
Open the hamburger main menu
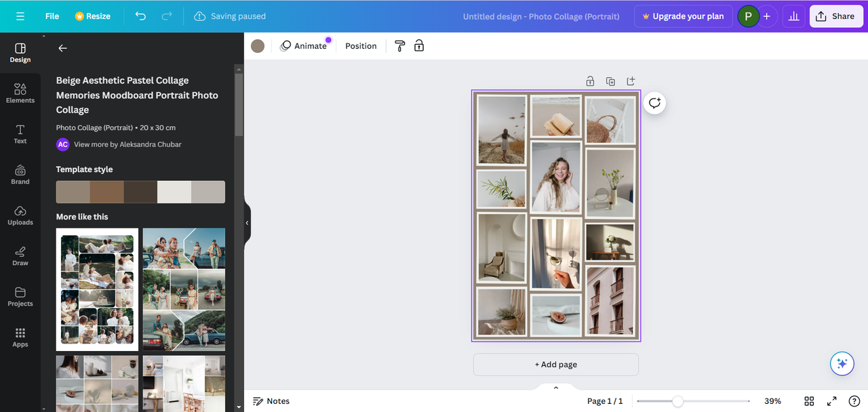(x=20, y=16)
